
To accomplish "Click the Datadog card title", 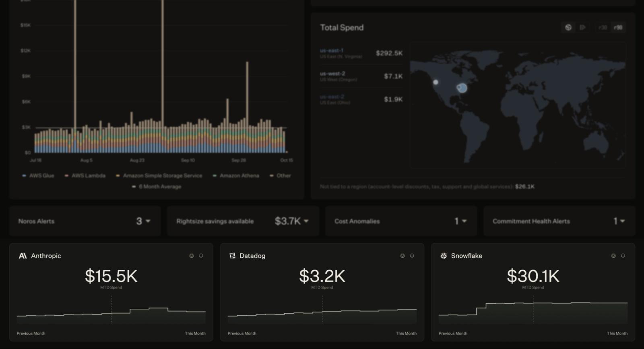I will coord(252,256).
